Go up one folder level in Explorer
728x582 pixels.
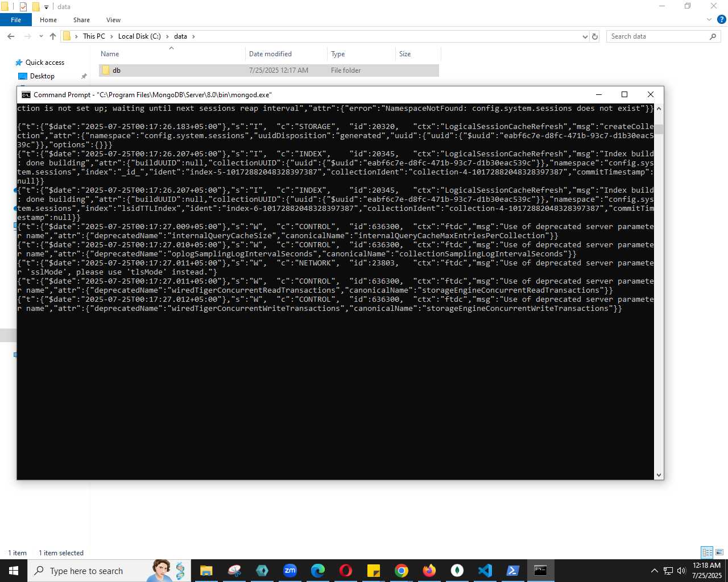coord(53,36)
